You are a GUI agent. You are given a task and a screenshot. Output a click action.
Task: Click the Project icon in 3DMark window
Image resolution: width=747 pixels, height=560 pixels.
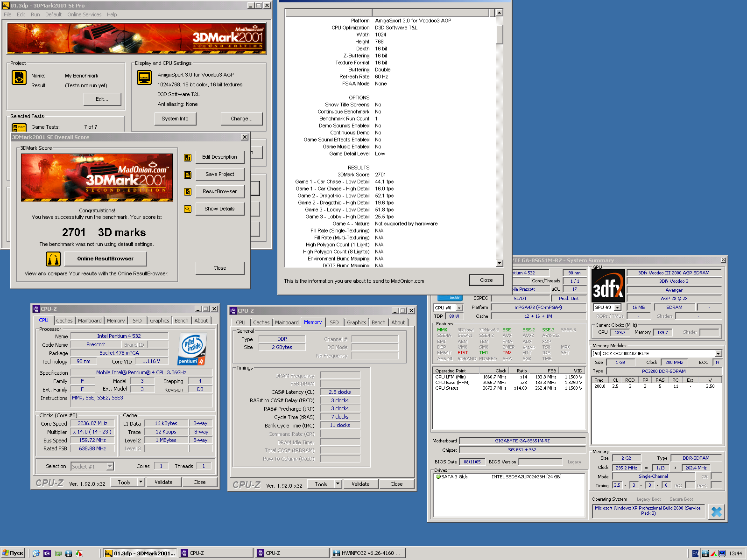(19, 77)
